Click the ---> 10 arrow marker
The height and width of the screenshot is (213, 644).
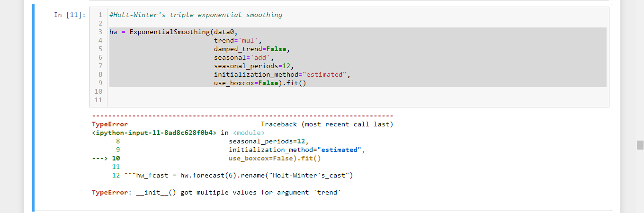106,159
